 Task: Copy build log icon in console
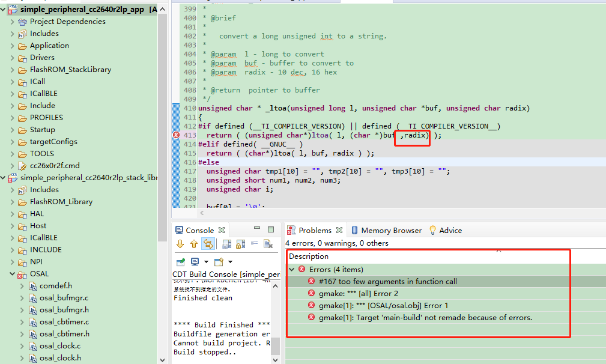227,244
